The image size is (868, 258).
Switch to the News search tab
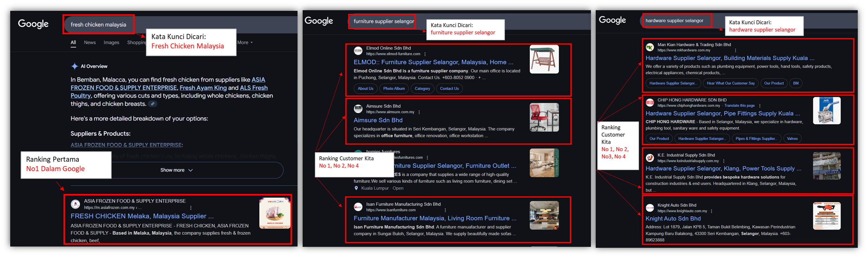coord(89,42)
